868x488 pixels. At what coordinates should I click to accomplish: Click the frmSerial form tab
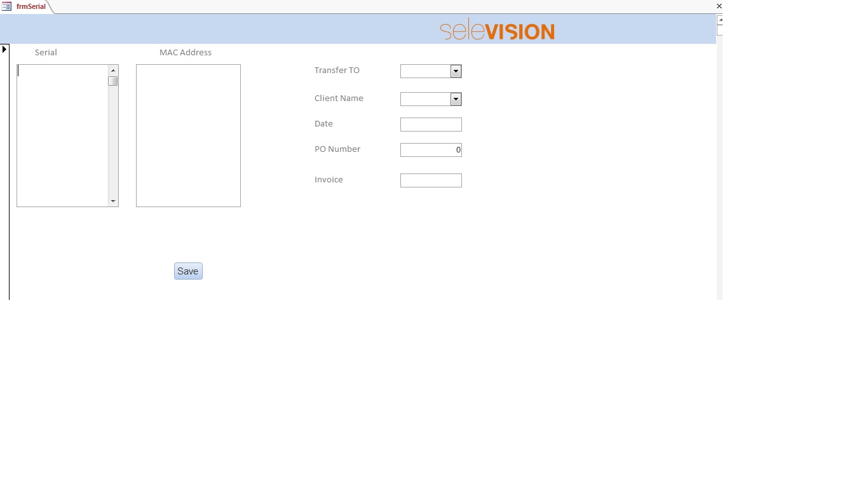31,6
